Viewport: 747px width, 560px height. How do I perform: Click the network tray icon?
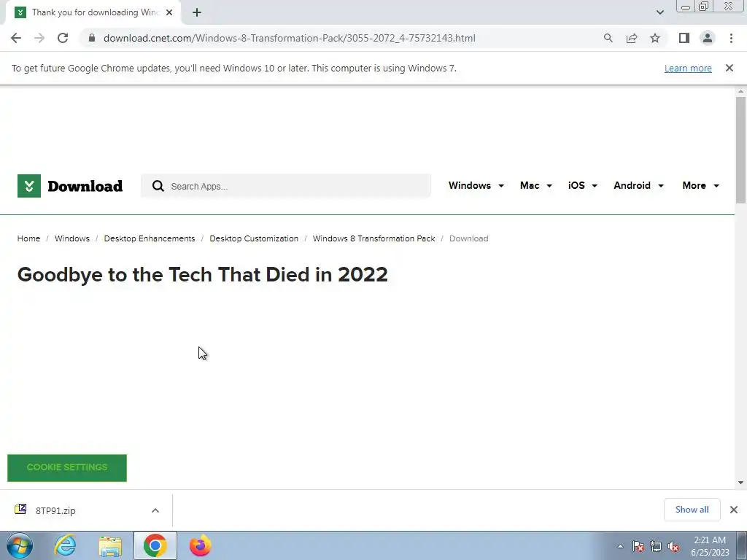(x=656, y=546)
